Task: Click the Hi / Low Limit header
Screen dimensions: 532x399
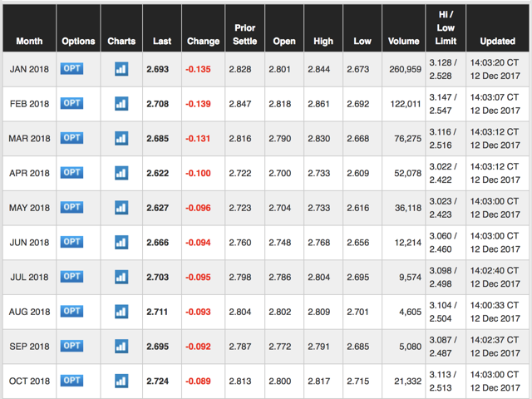Action: (x=446, y=27)
